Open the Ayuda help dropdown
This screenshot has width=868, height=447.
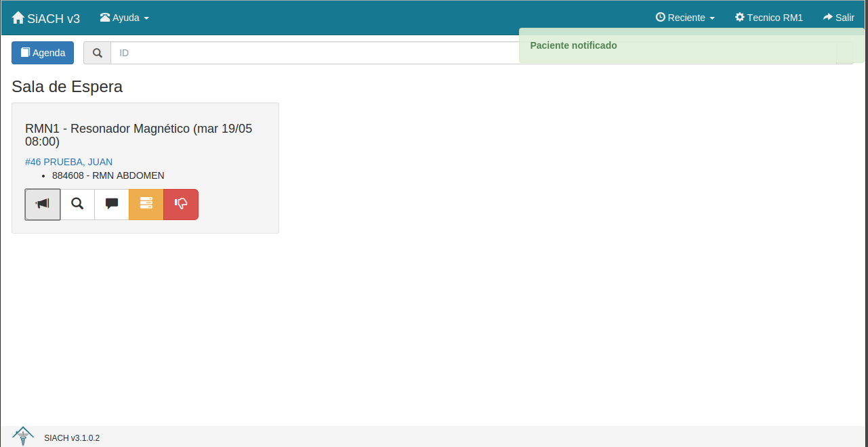pos(125,18)
